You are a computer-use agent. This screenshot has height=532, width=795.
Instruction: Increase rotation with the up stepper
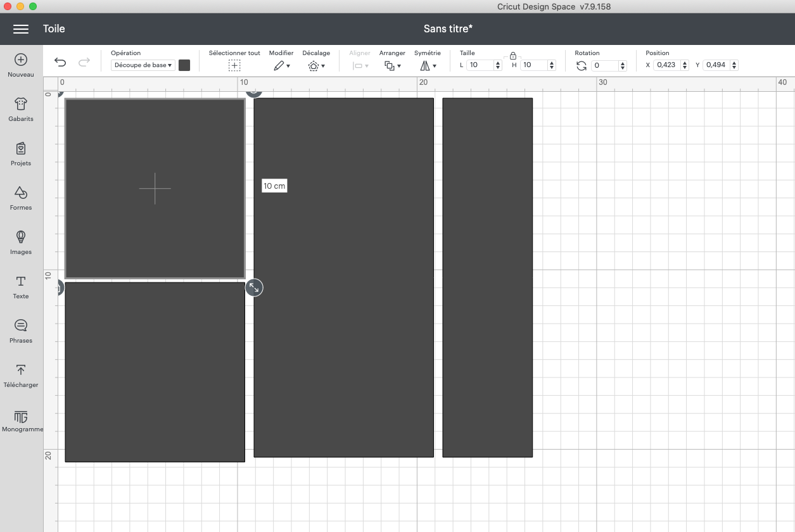click(623, 63)
